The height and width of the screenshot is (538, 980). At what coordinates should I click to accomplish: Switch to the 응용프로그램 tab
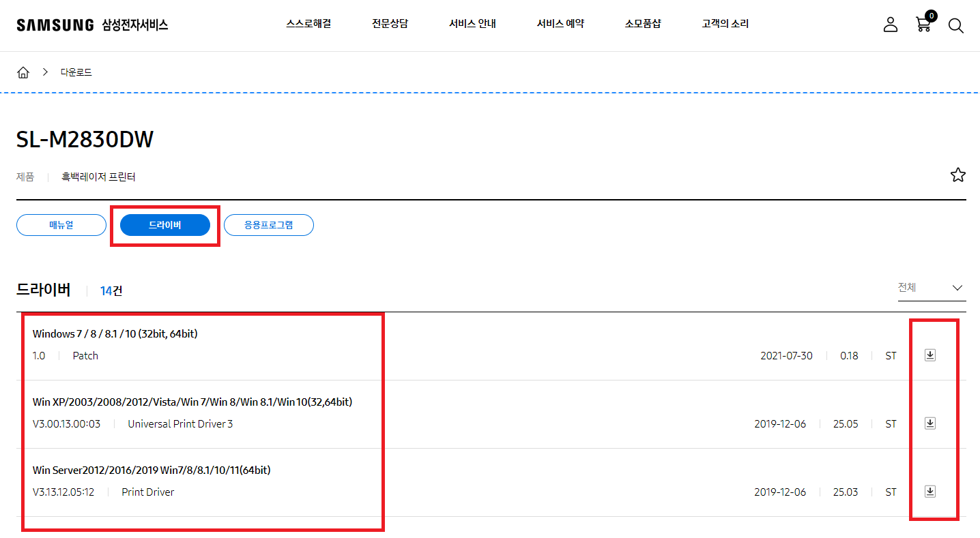(x=269, y=225)
